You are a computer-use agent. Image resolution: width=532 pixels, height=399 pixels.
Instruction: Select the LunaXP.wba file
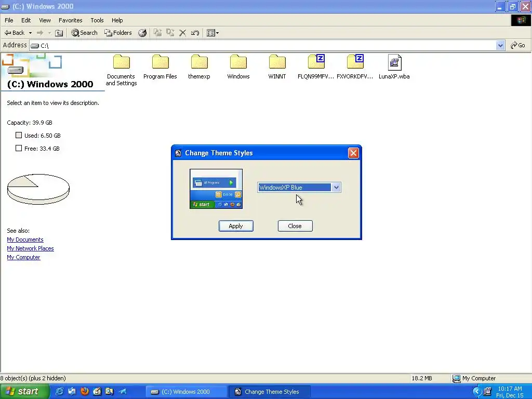click(394, 67)
